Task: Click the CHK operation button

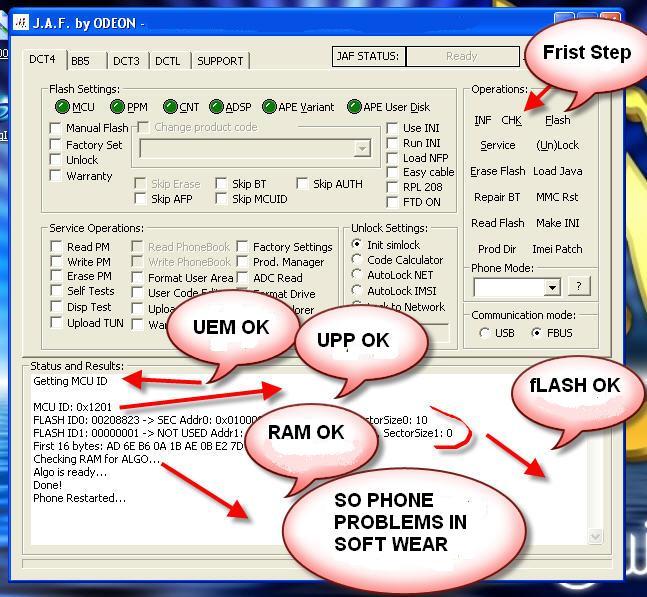Action: tap(512, 120)
